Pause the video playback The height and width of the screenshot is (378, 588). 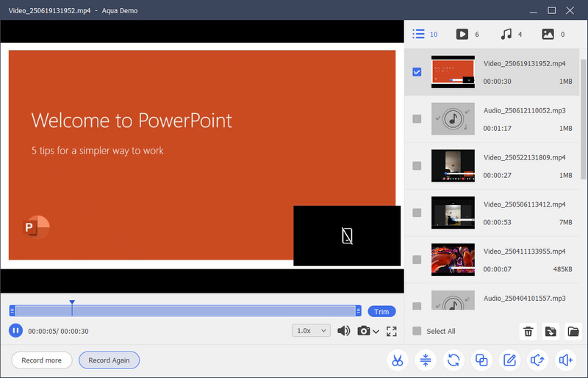click(x=15, y=331)
